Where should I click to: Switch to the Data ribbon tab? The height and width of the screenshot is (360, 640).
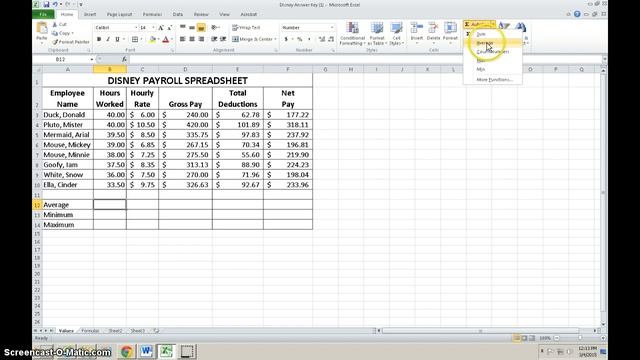[x=178, y=14]
